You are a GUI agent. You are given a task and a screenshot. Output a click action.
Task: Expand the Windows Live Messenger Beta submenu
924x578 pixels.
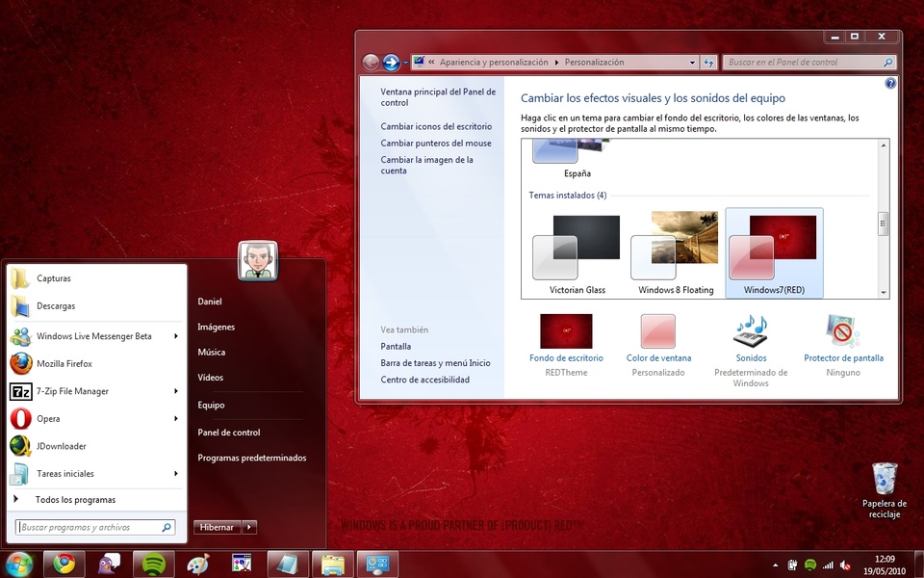coord(176,336)
